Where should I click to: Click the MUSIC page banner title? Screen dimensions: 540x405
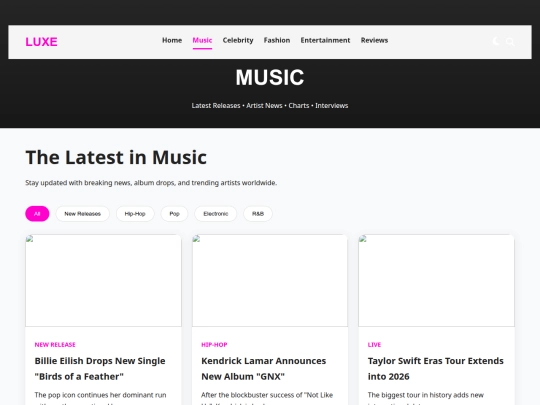[x=270, y=77]
